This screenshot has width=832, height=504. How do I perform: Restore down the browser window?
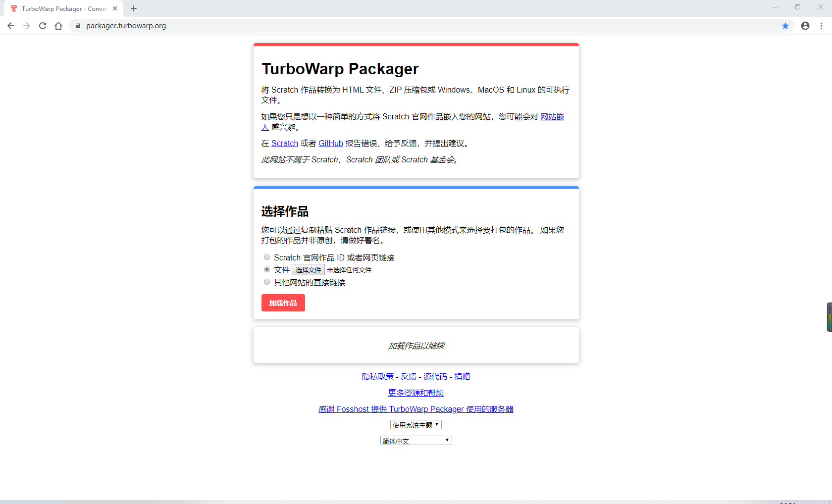[x=798, y=7]
